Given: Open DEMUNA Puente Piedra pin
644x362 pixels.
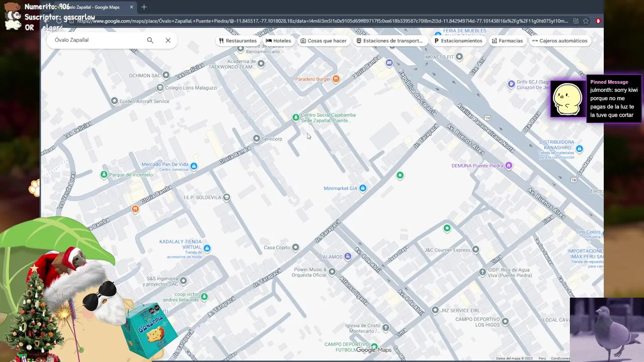Looking at the screenshot, I should pyautogui.click(x=509, y=165).
